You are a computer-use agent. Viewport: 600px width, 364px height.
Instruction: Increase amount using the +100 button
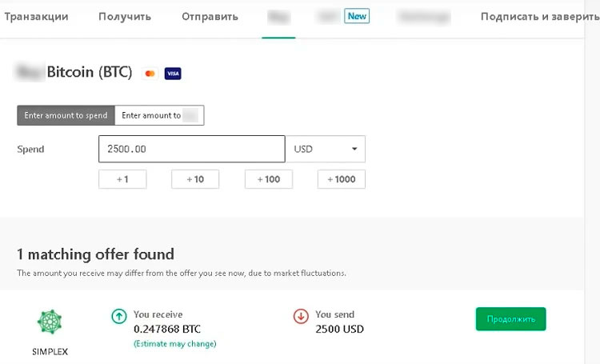click(269, 179)
